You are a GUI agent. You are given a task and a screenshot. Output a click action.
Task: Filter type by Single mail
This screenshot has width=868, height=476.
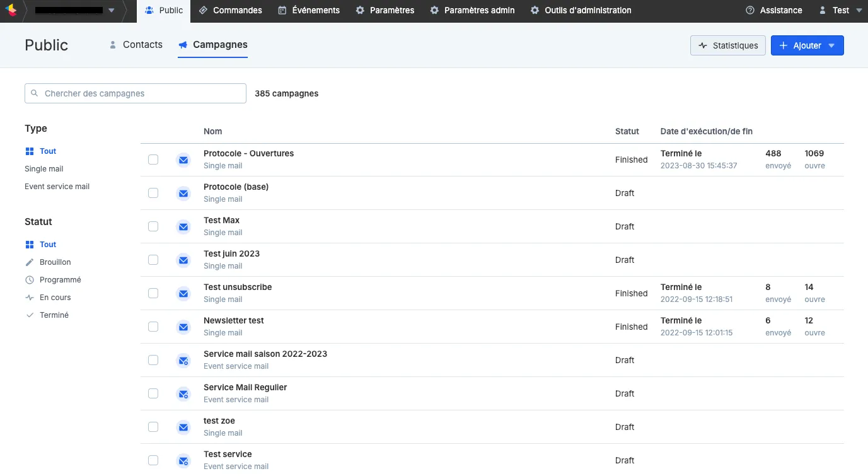pyautogui.click(x=44, y=169)
